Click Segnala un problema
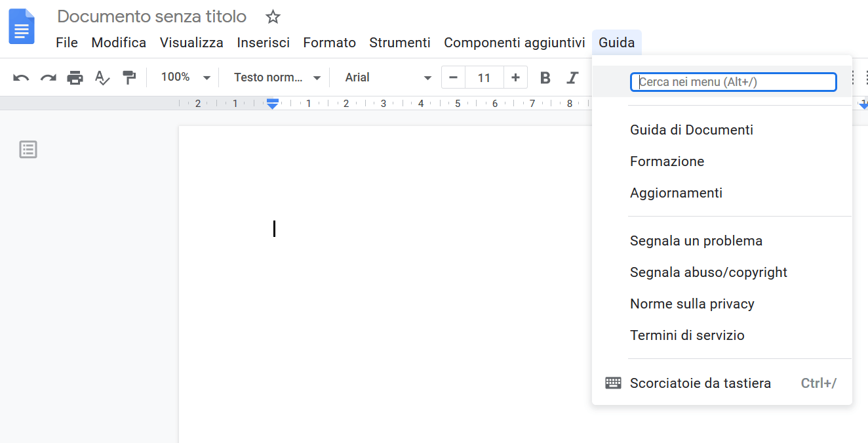The height and width of the screenshot is (443, 868). (696, 241)
